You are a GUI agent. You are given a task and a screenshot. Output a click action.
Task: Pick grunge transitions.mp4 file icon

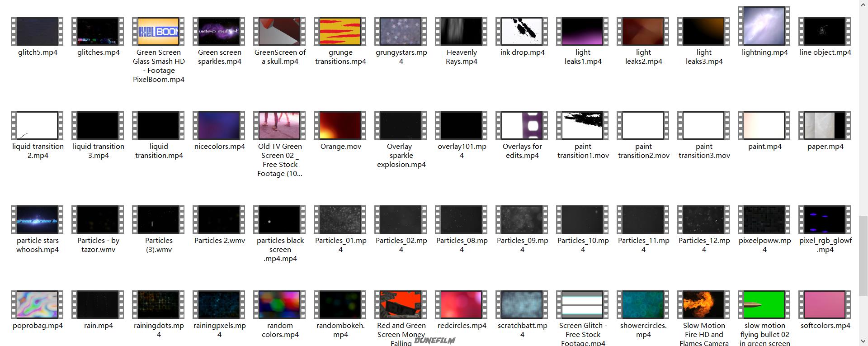[x=340, y=32]
